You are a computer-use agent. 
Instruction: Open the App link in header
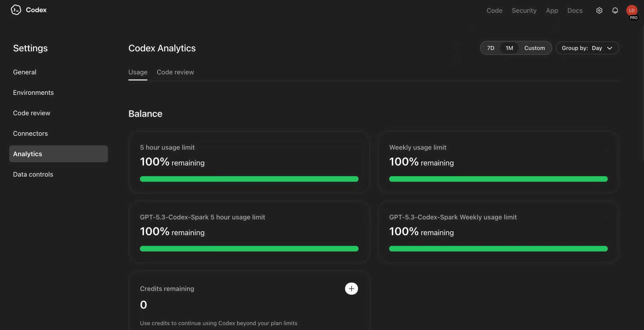tap(552, 11)
